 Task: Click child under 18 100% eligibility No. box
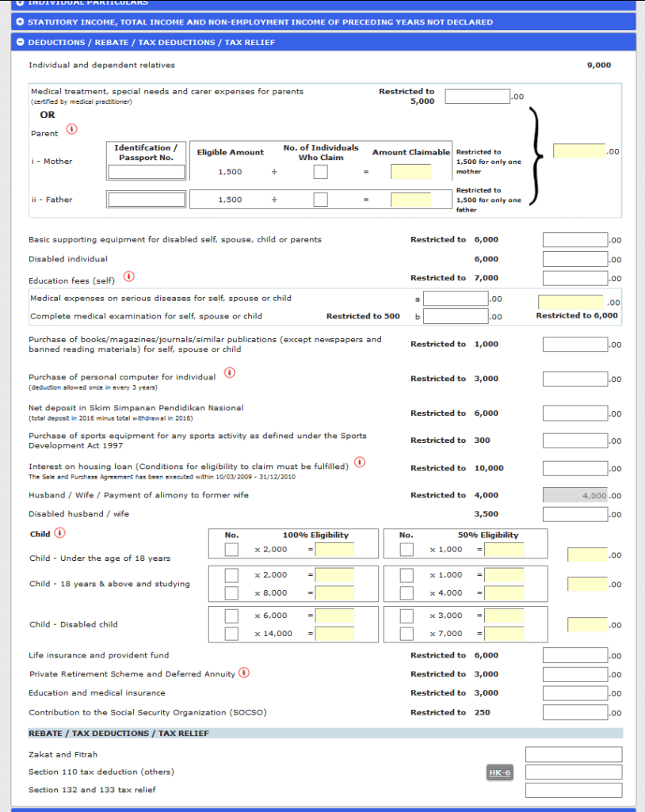click(x=231, y=550)
